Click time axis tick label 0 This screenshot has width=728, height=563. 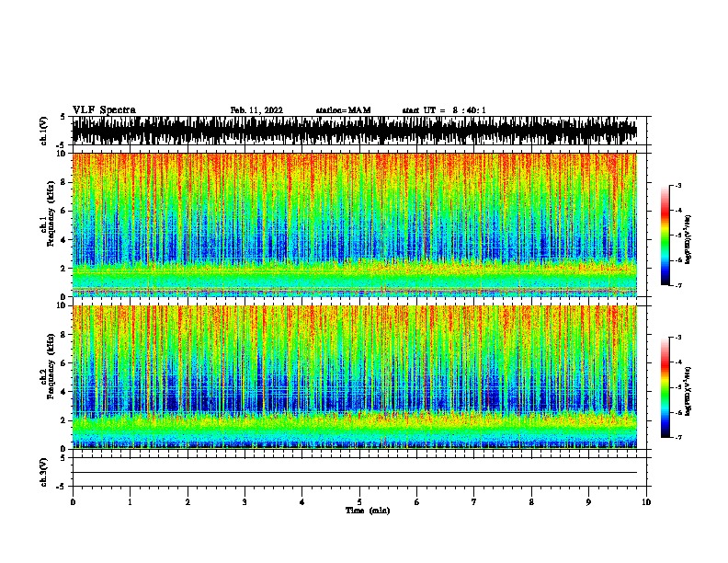tap(73, 502)
